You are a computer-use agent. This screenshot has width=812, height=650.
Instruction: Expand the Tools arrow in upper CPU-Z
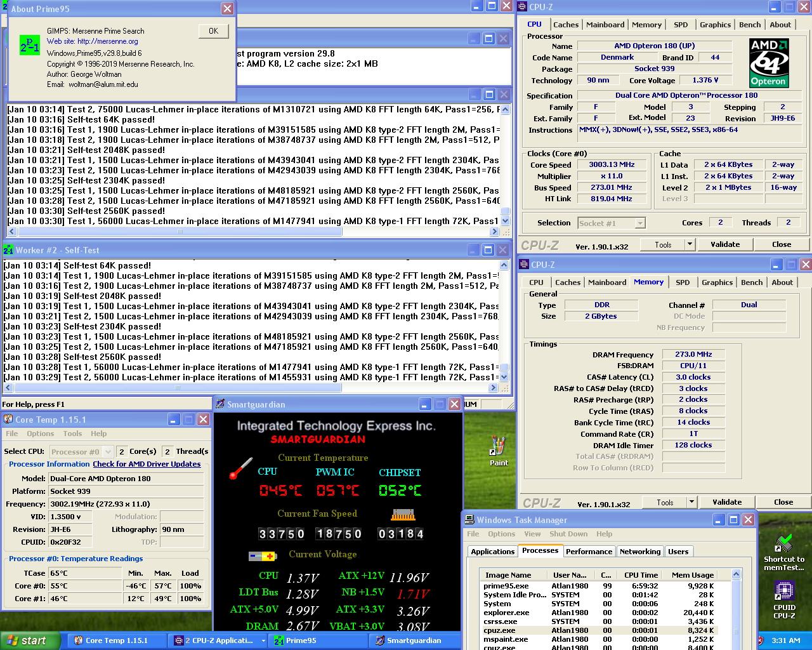(690, 244)
